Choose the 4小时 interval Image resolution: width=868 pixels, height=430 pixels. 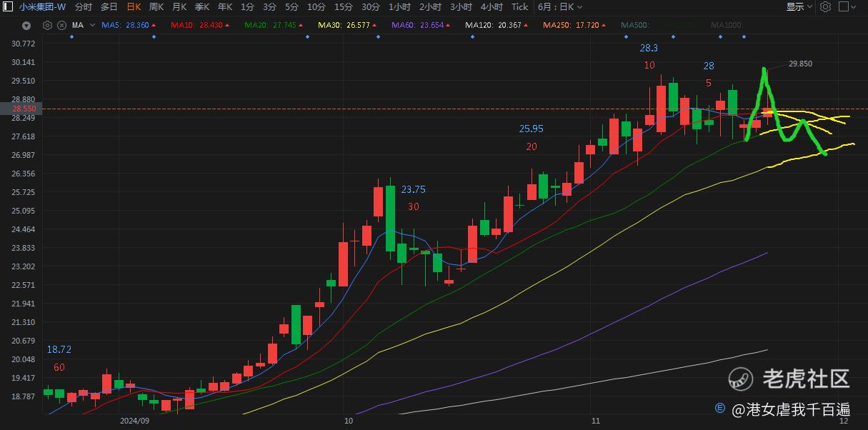492,6
